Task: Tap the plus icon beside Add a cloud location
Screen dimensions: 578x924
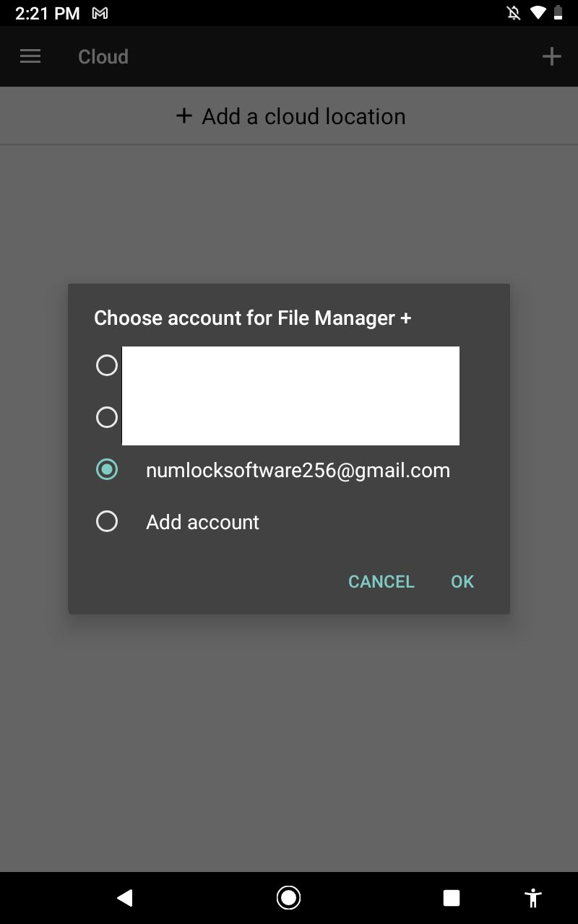Action: coord(184,115)
